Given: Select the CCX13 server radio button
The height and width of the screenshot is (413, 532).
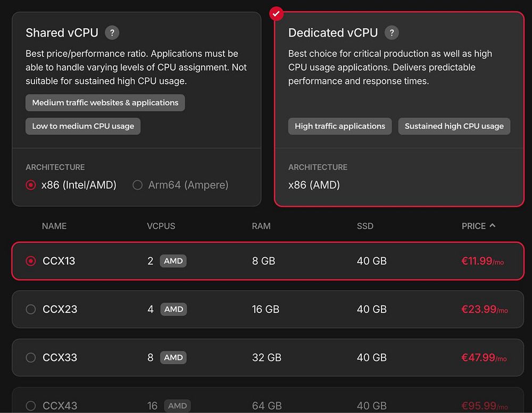Looking at the screenshot, I should click(31, 261).
